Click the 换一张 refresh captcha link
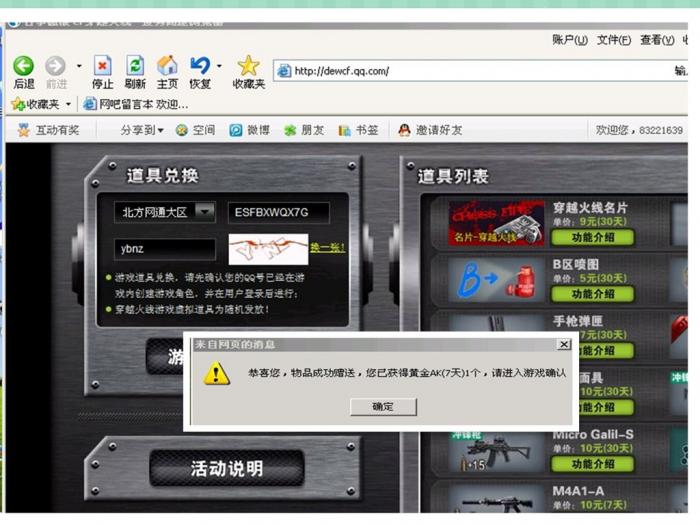 pyautogui.click(x=328, y=247)
